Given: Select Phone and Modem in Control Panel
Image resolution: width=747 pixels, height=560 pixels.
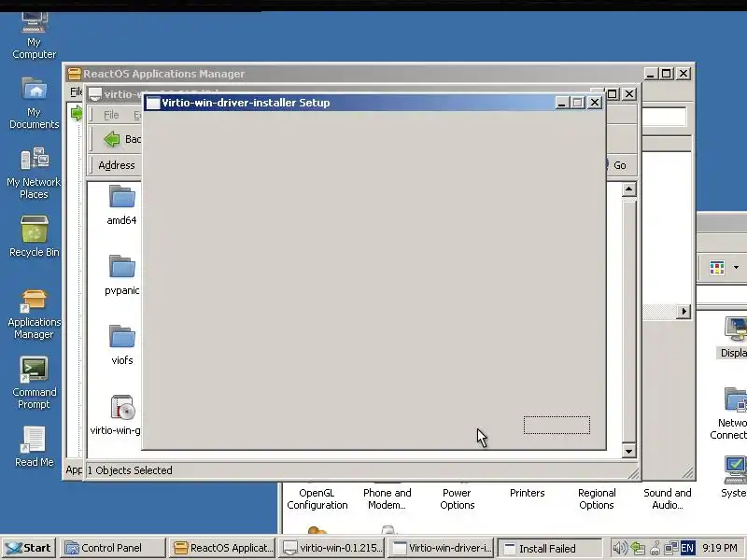Looking at the screenshot, I should [x=387, y=498].
